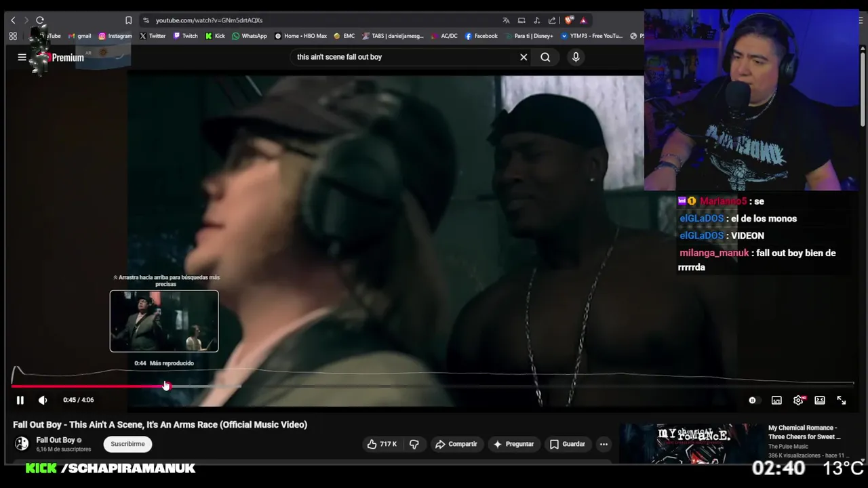
Task: Open the Twitter bookmark
Action: [153, 36]
